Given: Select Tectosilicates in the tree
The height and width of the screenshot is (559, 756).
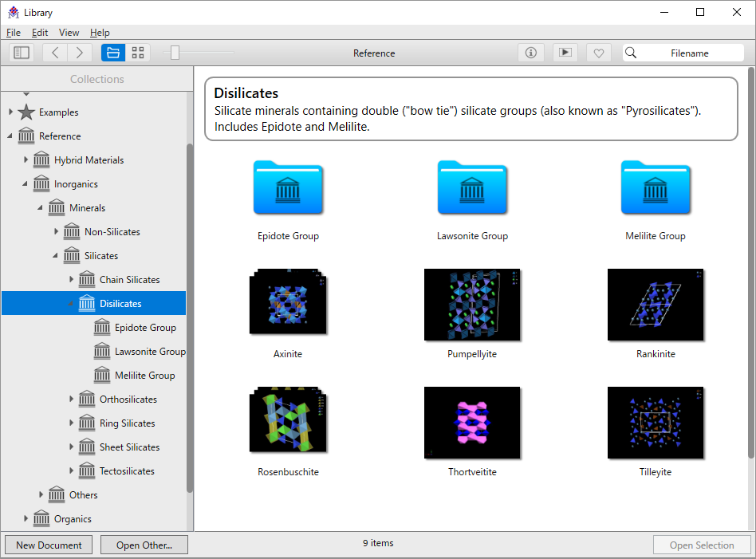Looking at the screenshot, I should pyautogui.click(x=127, y=471).
